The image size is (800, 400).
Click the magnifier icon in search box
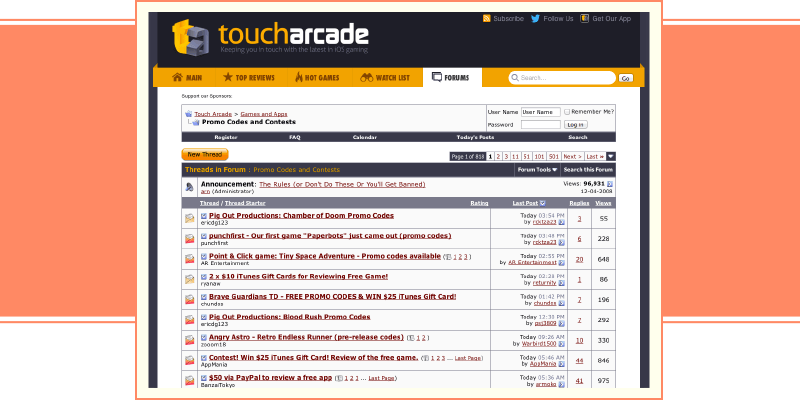tap(515, 78)
